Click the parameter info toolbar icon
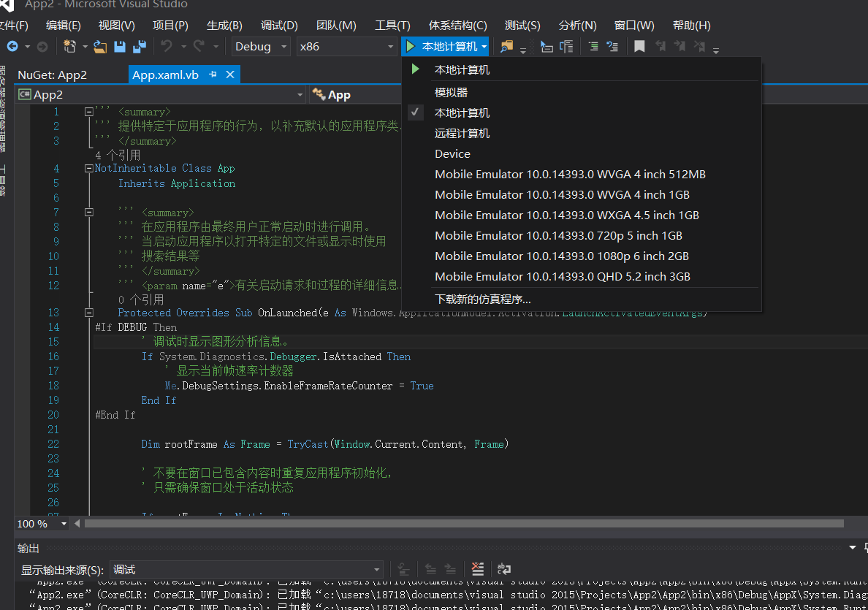 (566, 47)
